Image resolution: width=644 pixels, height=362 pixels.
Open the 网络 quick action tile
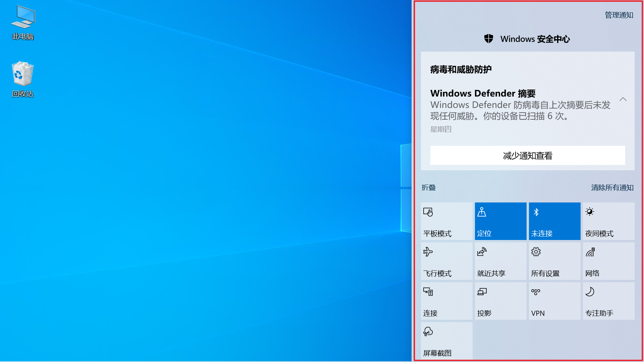[608, 261]
